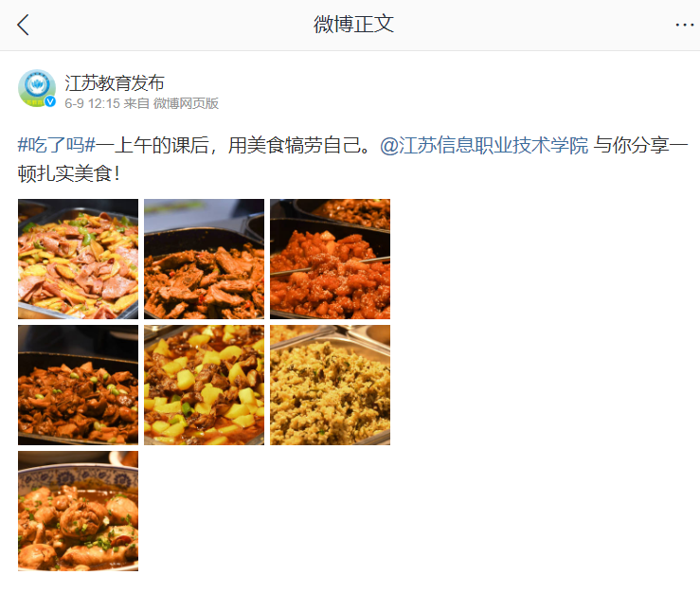Click the 微博正文 page title
The width and height of the screenshot is (700, 593).
tap(353, 24)
